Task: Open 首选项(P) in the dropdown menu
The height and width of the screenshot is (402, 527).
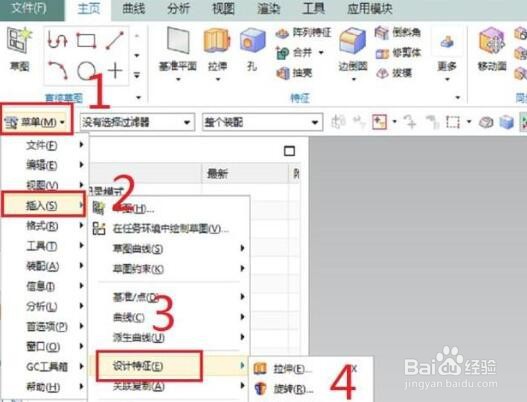Action: pyautogui.click(x=44, y=326)
